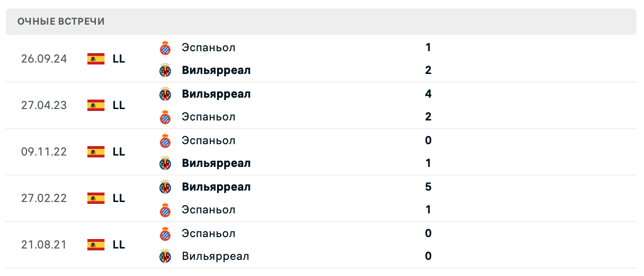The image size is (644, 276).
Task: Click LL league label for 27.04.23
Action: (x=119, y=105)
